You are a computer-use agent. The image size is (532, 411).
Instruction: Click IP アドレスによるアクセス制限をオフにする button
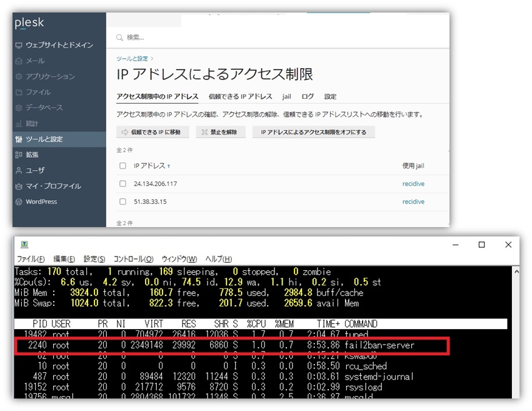point(313,132)
